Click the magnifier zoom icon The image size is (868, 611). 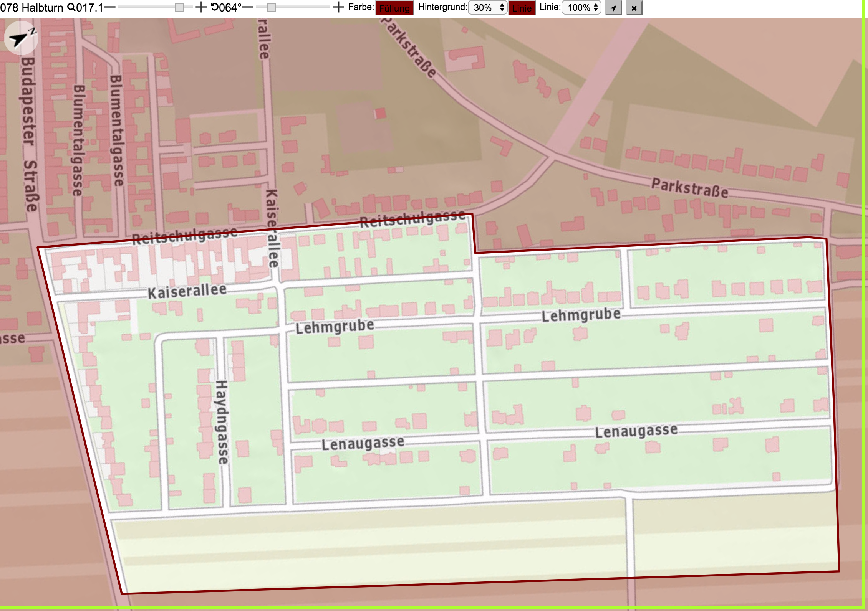71,7
